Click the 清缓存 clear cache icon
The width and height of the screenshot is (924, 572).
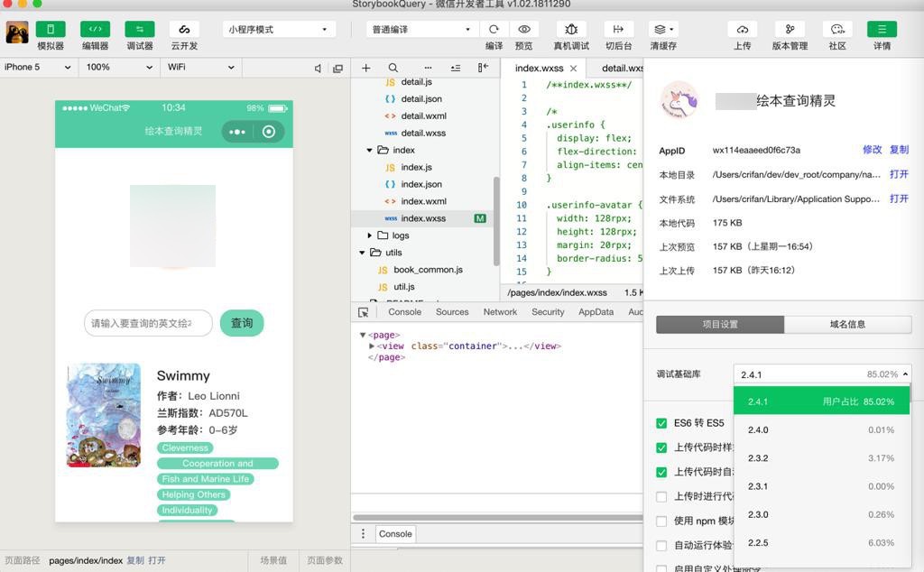click(x=663, y=29)
